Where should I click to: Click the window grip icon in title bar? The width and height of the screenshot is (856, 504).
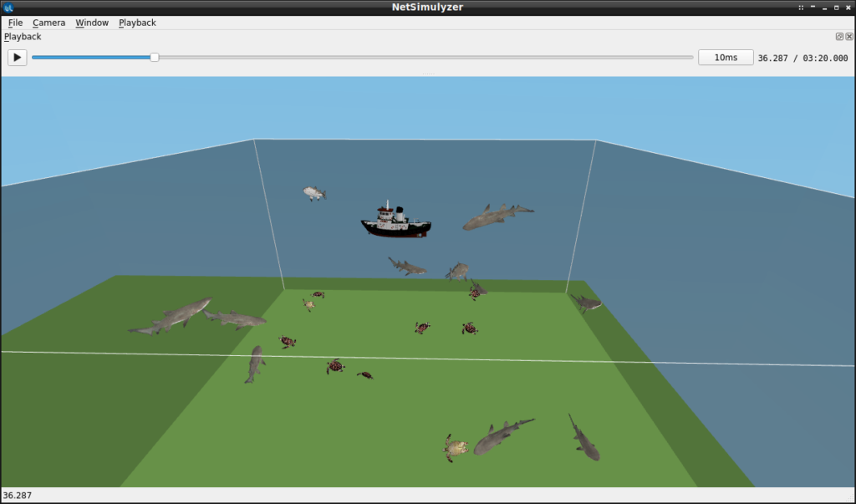801,7
